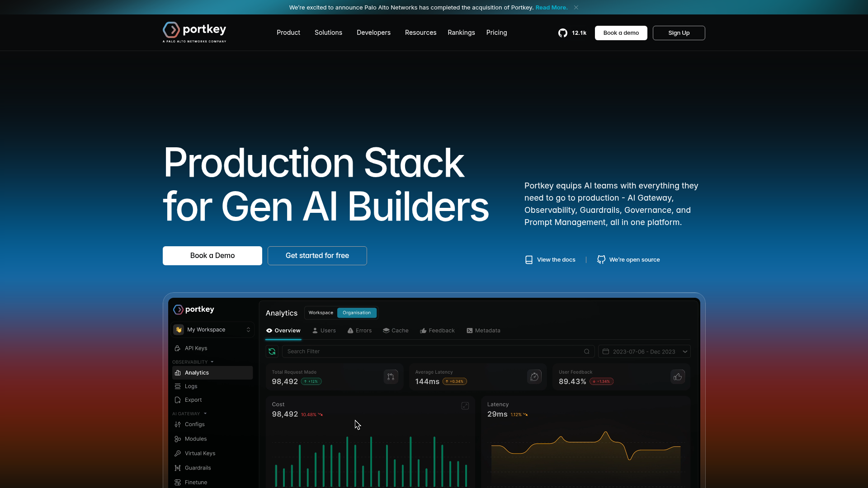The height and width of the screenshot is (488, 868).
Task: Click the Total Request Made card icon
Action: pyautogui.click(x=391, y=377)
